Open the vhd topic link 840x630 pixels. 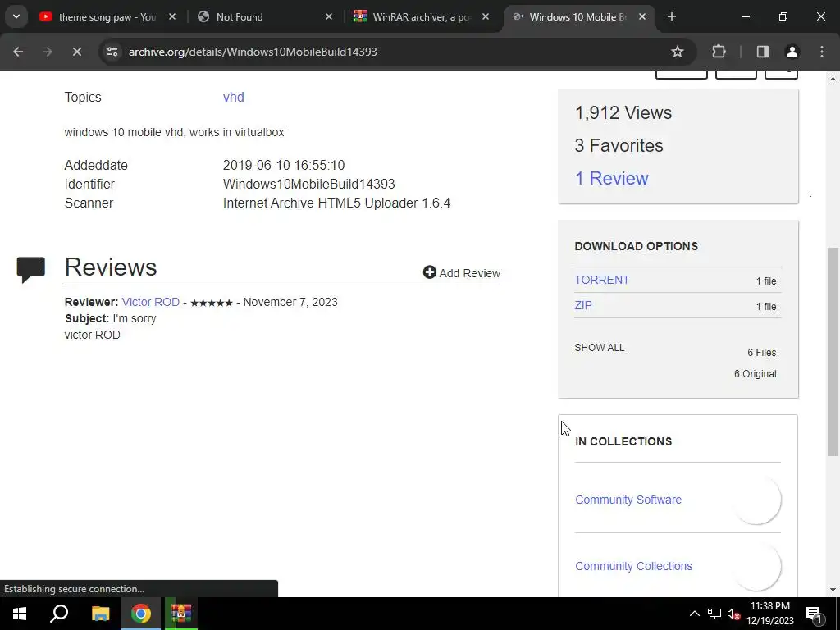click(234, 97)
